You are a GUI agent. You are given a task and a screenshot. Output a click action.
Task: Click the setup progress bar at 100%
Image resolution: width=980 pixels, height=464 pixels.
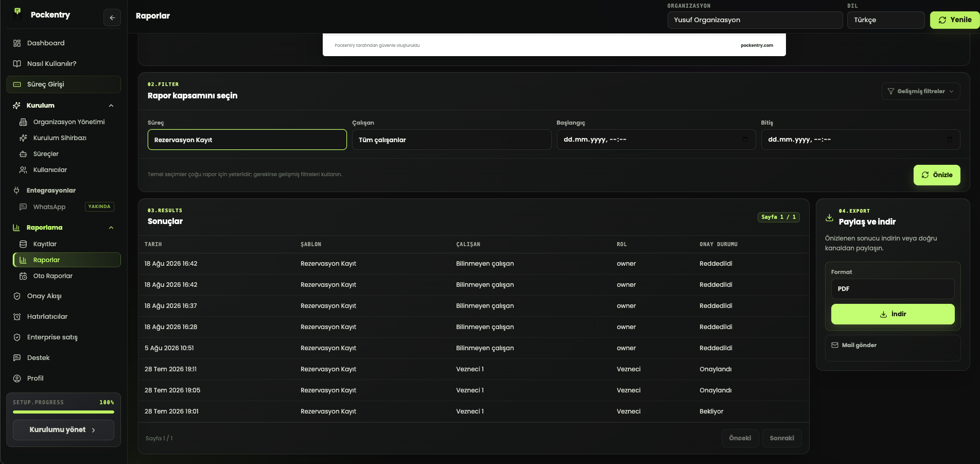click(63, 412)
